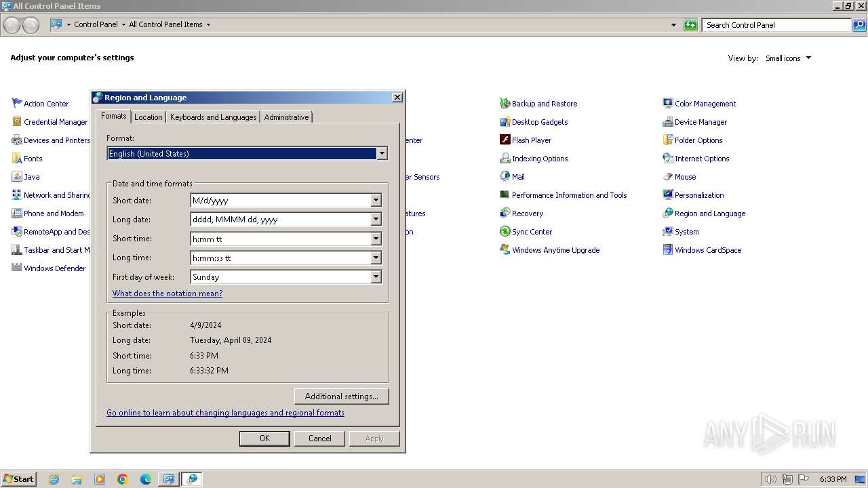The width and height of the screenshot is (868, 488).
Task: Open Internet Explorer from the taskbar
Action: coord(54,479)
